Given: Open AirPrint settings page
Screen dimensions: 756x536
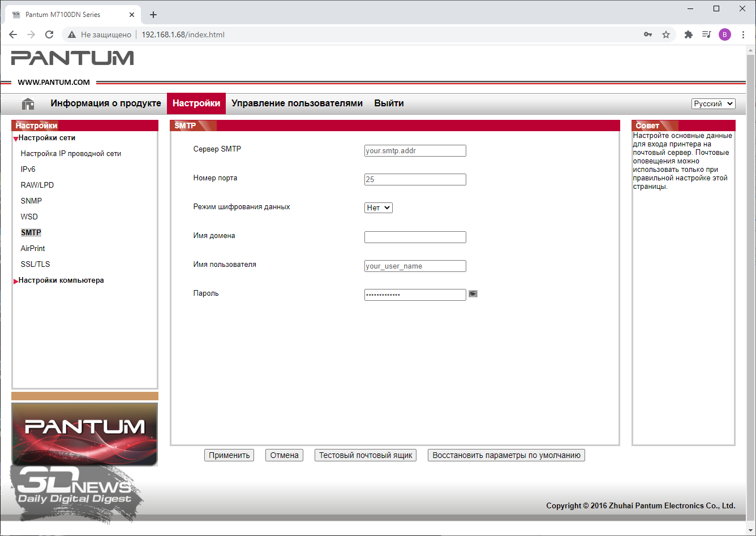Looking at the screenshot, I should (33, 248).
